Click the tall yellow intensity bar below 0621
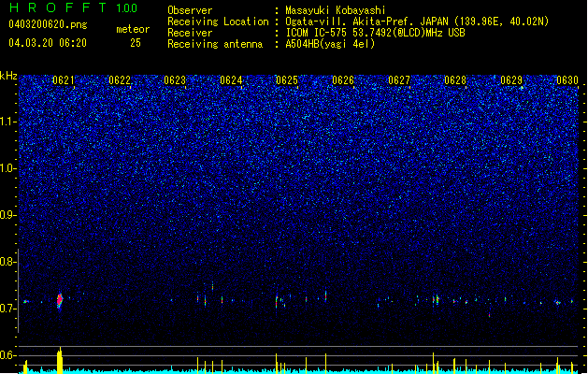Viewport: 588px width, 374px height. [x=60, y=361]
